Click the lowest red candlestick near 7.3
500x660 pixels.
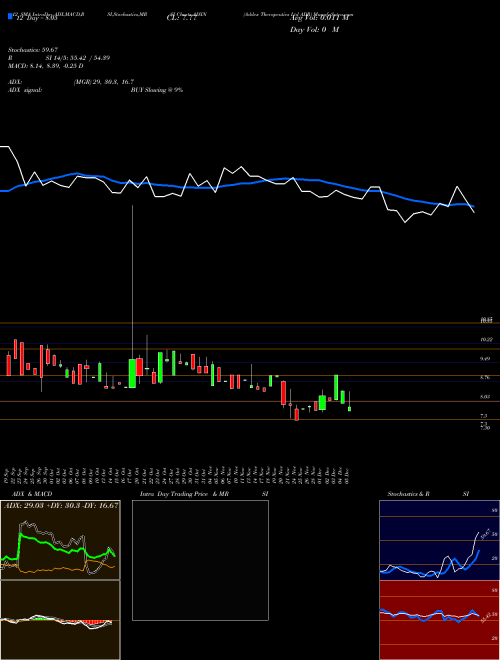point(297,415)
